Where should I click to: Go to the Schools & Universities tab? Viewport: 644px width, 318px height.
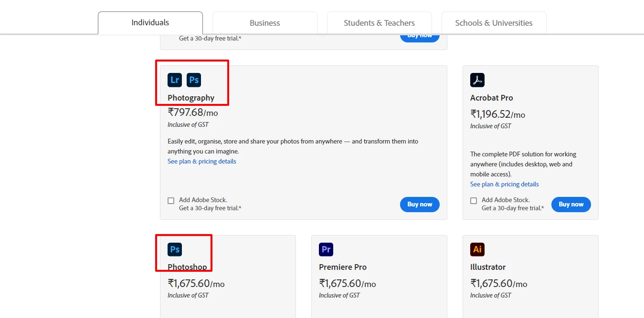point(494,23)
